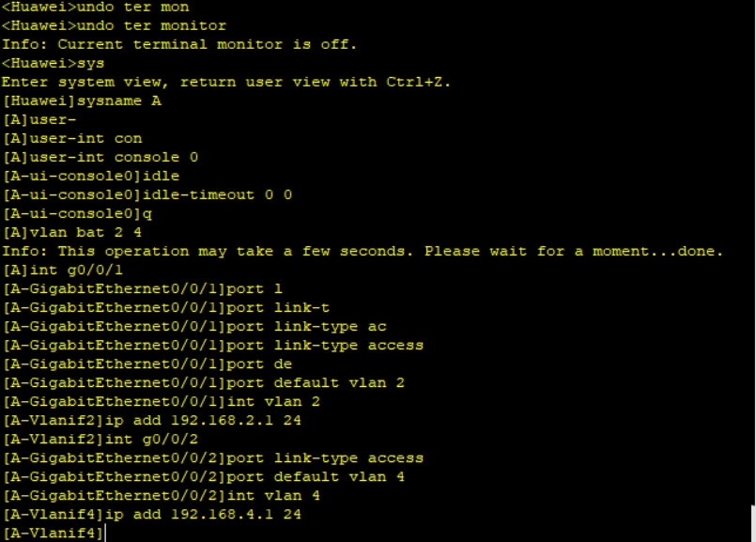Viewport: 756px width, 542px height.
Task: Click the 'This operation may take a few seconds' line
Action: pos(363,251)
